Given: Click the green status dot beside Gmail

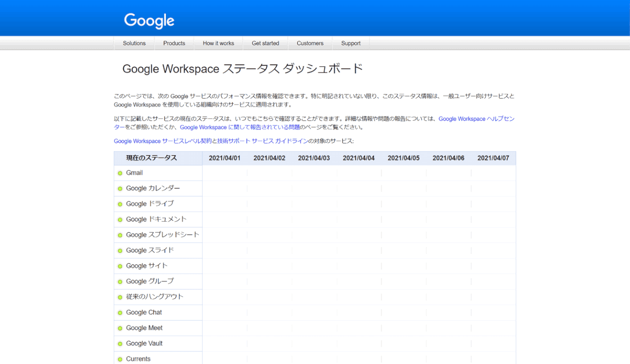Looking at the screenshot, I should pos(120,173).
